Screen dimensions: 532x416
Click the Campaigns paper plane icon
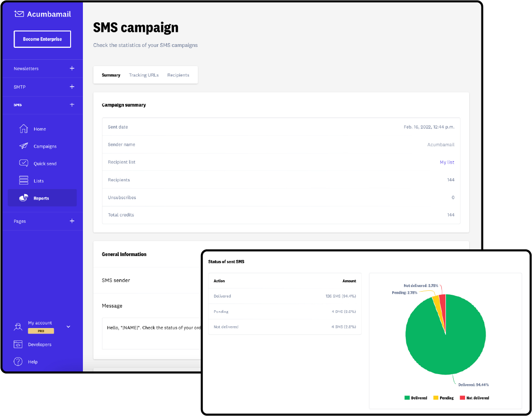coord(24,146)
